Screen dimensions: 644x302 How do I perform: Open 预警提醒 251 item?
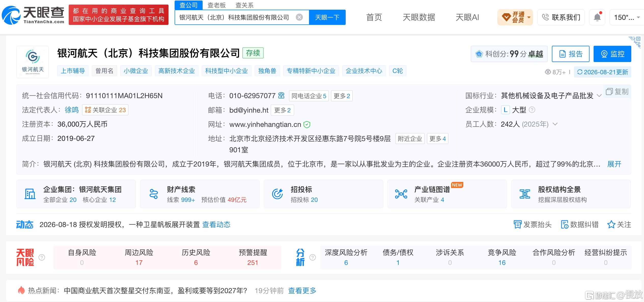[x=253, y=258]
